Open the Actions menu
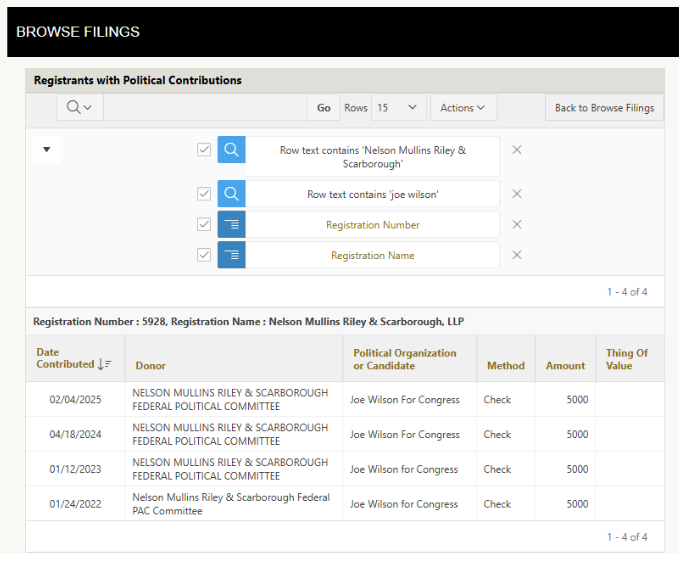 pyautogui.click(x=462, y=108)
